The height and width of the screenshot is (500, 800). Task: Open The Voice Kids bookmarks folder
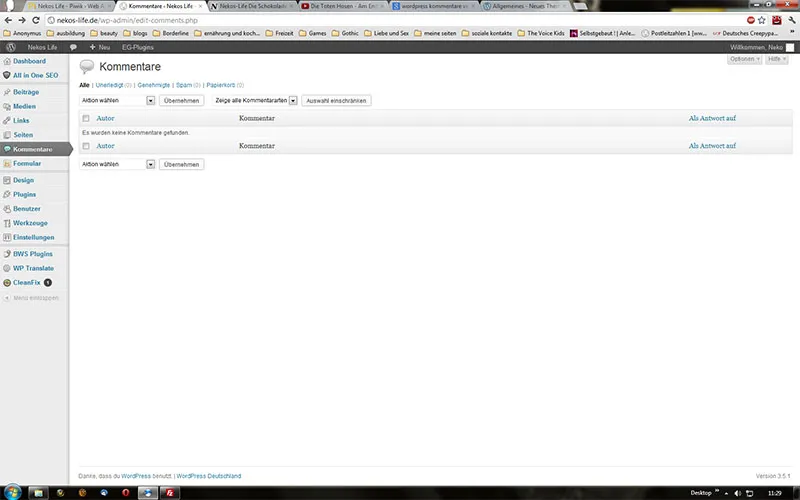[541, 33]
